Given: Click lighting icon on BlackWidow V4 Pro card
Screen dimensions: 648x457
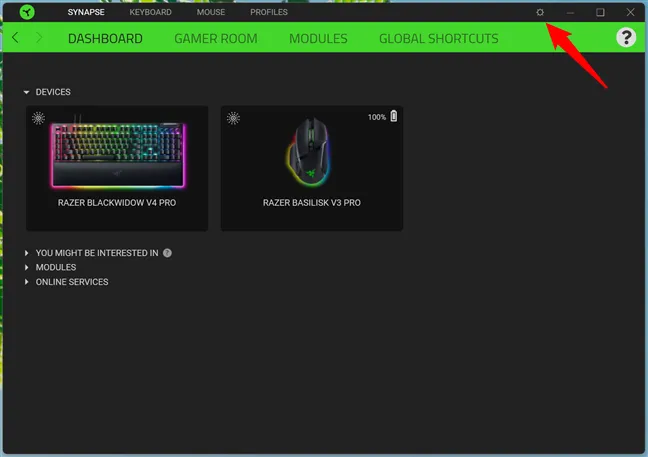Looking at the screenshot, I should pos(38,118).
